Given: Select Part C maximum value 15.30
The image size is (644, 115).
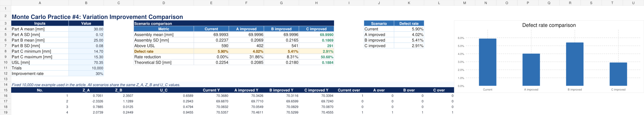Looking at the screenshot, I should [x=86, y=57].
